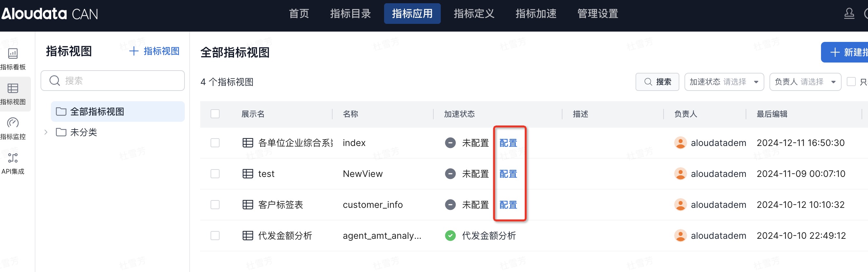Click table icon beside 客户标签表
This screenshot has height=272, width=868.
pos(248,205)
